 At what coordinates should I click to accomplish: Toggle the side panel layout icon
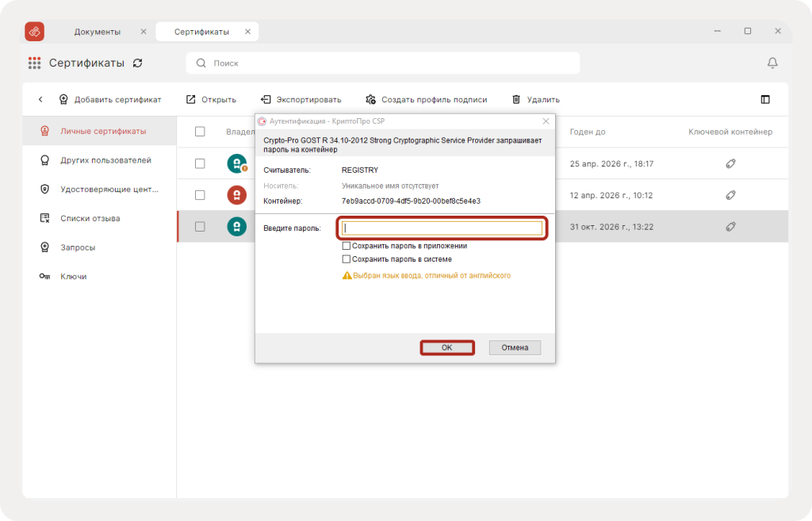tap(765, 99)
